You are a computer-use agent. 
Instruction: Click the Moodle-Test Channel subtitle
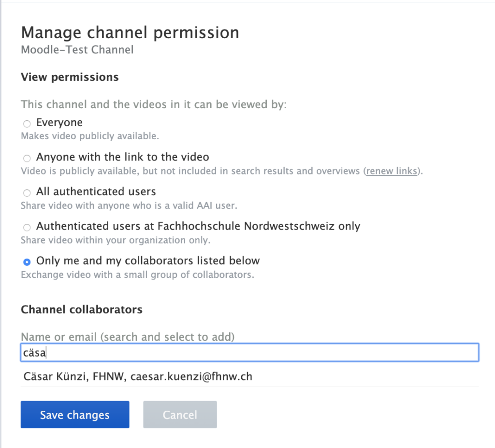click(77, 50)
